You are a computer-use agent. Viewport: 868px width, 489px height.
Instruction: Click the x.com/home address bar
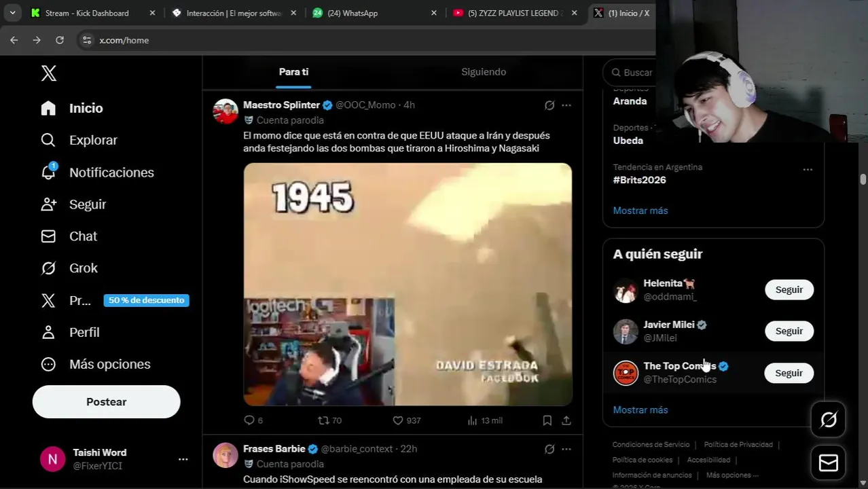367,40
